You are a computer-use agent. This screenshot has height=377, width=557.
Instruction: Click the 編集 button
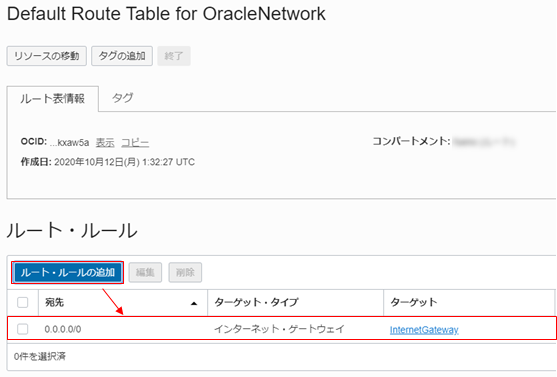click(145, 273)
